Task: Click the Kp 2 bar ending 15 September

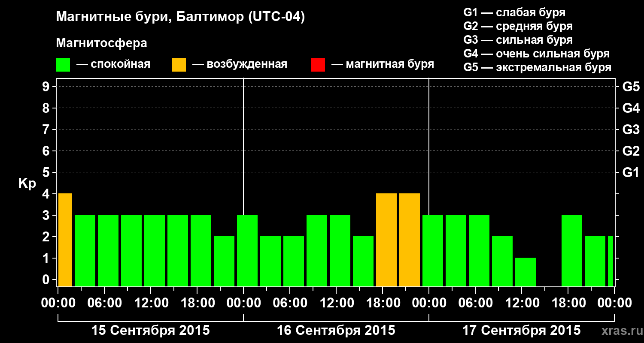Action: [x=224, y=262]
